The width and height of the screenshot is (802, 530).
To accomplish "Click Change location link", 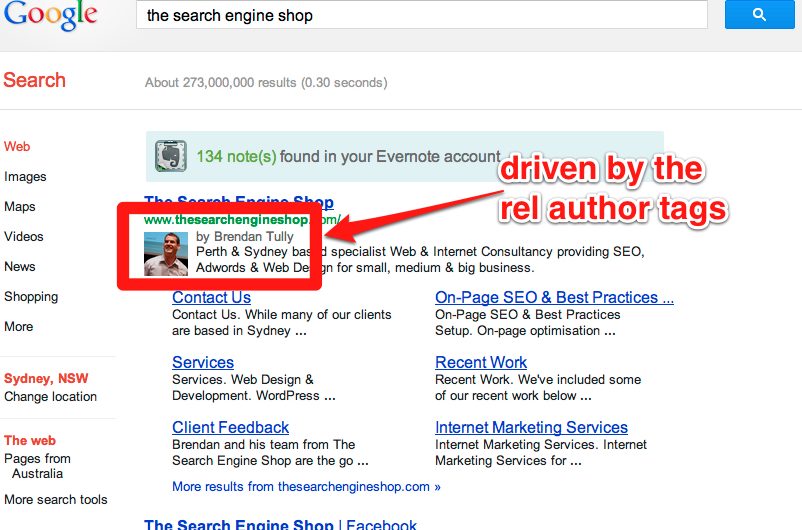I will pyautogui.click(x=50, y=396).
